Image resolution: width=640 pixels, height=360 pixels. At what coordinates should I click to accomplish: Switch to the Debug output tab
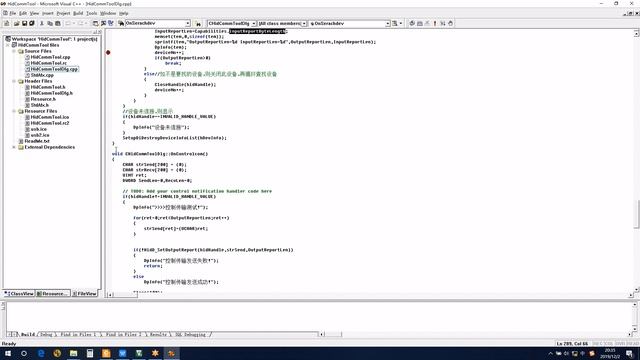tap(46, 334)
